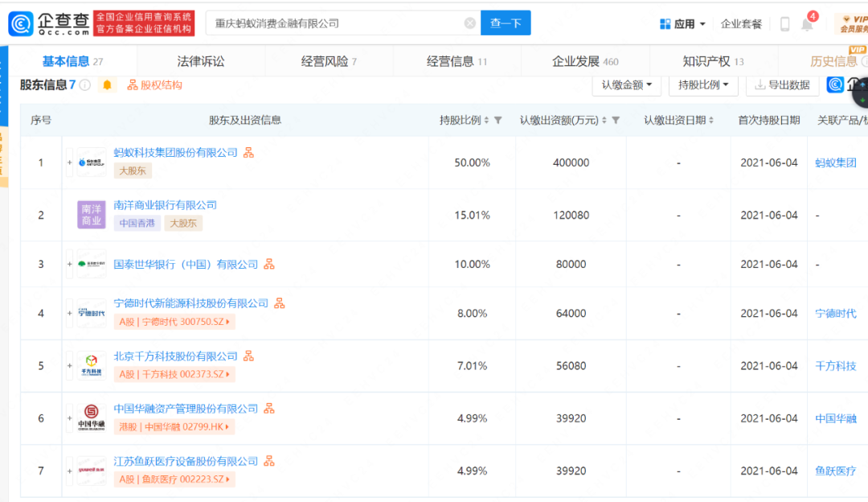Image resolution: width=868 pixels, height=502 pixels.
Task: Clear the search box with X icon
Action: (469, 23)
